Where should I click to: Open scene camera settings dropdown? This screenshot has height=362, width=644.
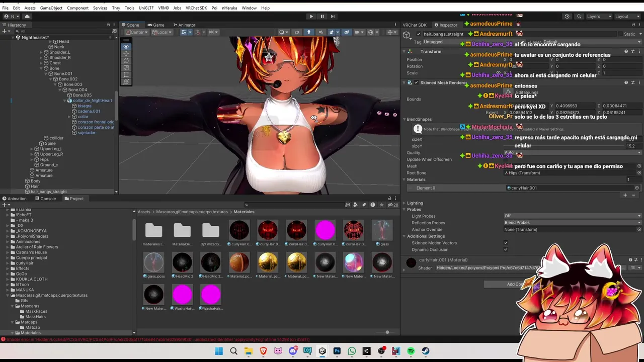(359, 32)
